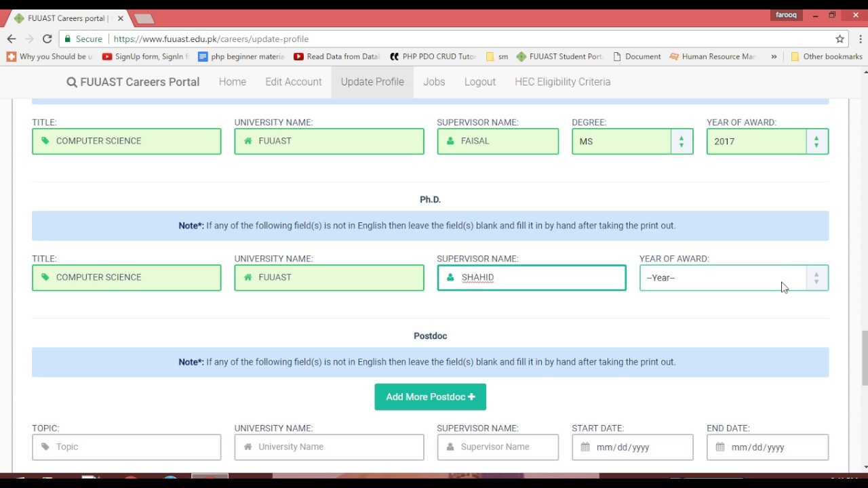Open the Read Data from Database bookmark
Viewport: 868px width, 488px height.
coord(337,57)
